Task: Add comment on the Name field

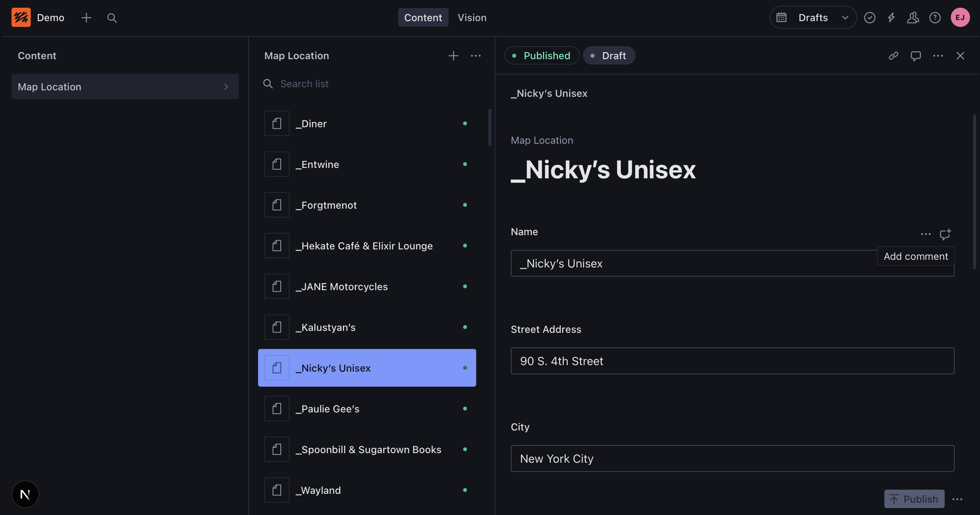Action: (945, 234)
